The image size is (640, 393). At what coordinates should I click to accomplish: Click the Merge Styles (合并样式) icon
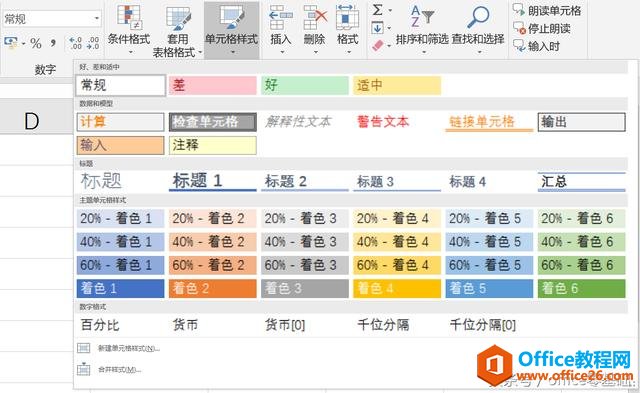83,369
